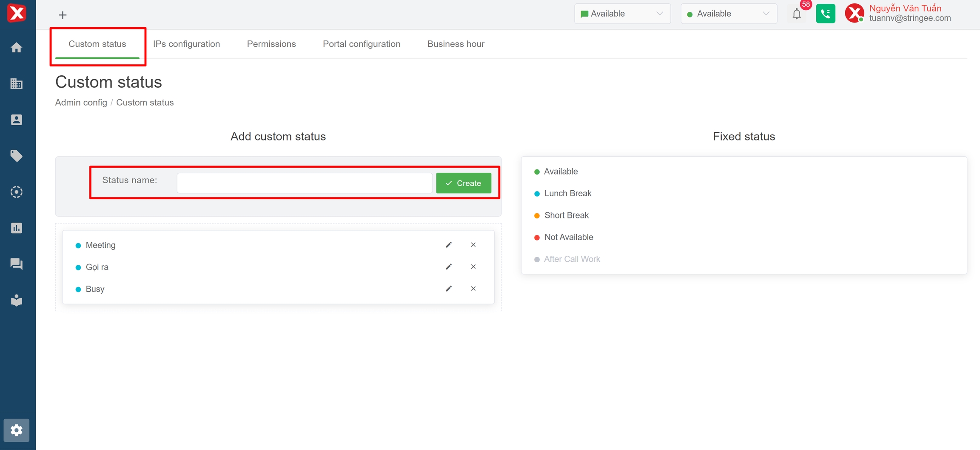Image resolution: width=980 pixels, height=450 pixels.
Task: Open the user profile Nguyễn Văn Tuấn
Action: 904,13
